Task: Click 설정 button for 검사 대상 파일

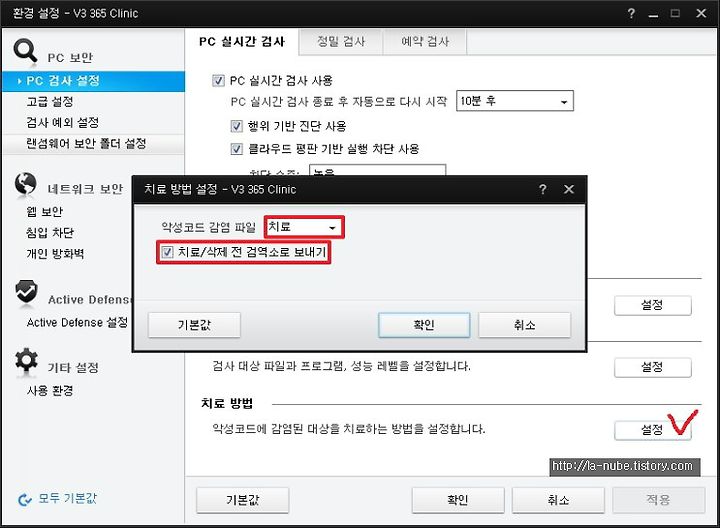Action: click(x=652, y=367)
